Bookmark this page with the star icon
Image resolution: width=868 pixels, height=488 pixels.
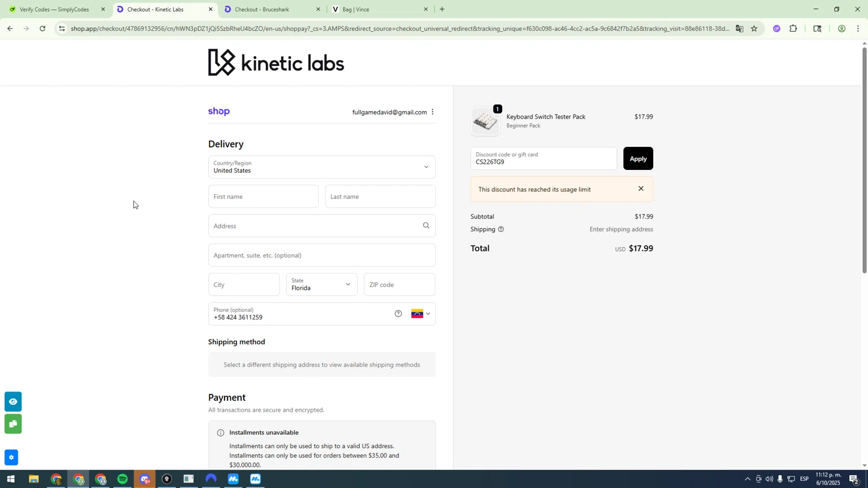click(754, 28)
